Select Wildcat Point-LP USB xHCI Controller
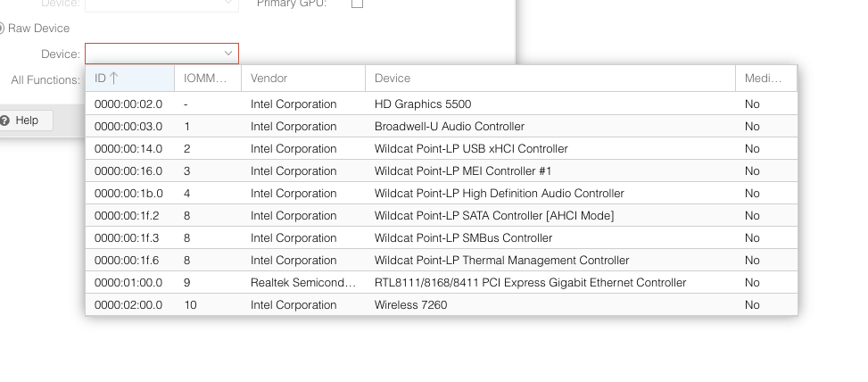Viewport: 868px width, 382px height. [470, 149]
